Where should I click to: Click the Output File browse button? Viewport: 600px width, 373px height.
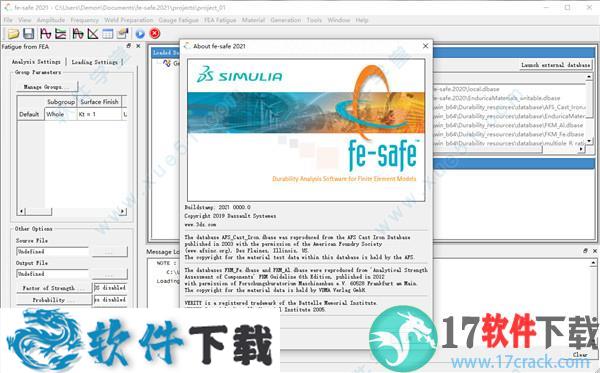[109, 274]
